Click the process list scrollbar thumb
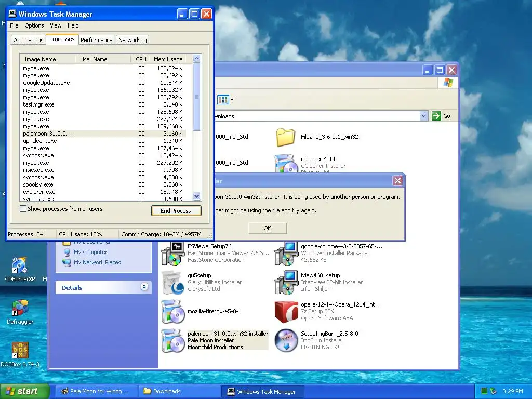Image resolution: width=532 pixels, height=399 pixels. (x=196, y=97)
